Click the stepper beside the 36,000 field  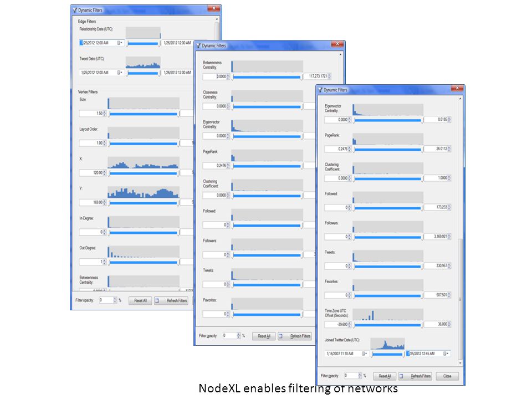coord(449,324)
